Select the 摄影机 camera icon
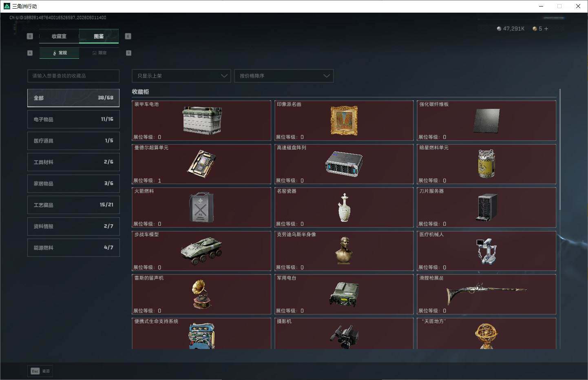588x380 pixels. 344,337
